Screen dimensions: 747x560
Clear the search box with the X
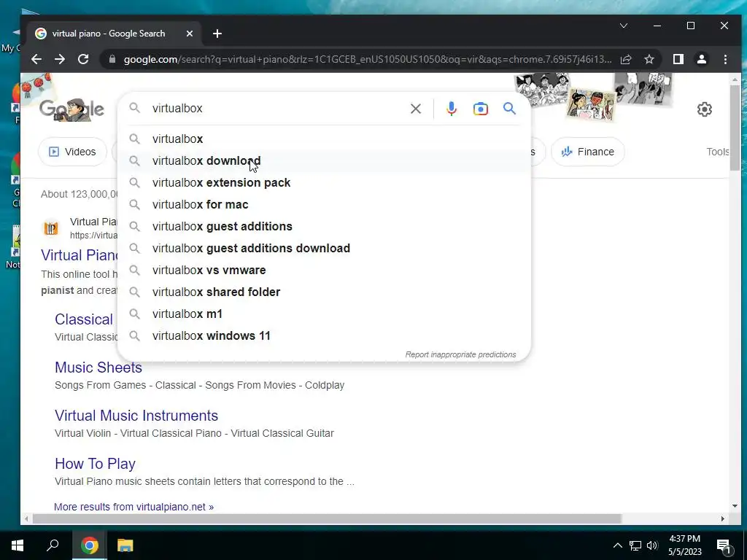coord(415,109)
